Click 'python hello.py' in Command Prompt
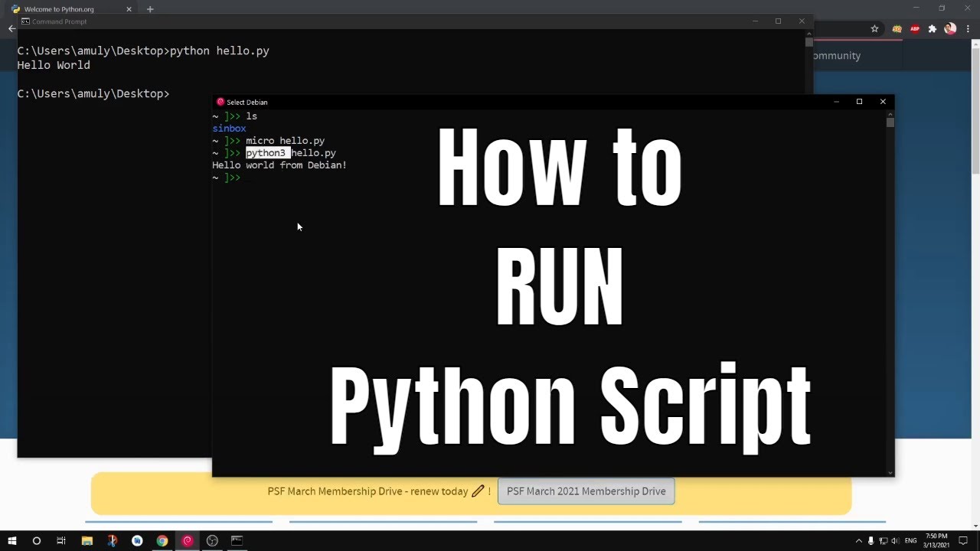 219,51
